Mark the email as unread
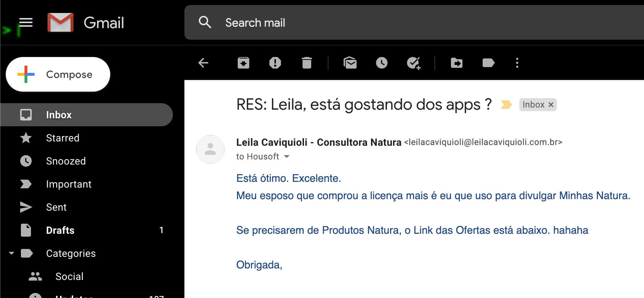 click(350, 63)
